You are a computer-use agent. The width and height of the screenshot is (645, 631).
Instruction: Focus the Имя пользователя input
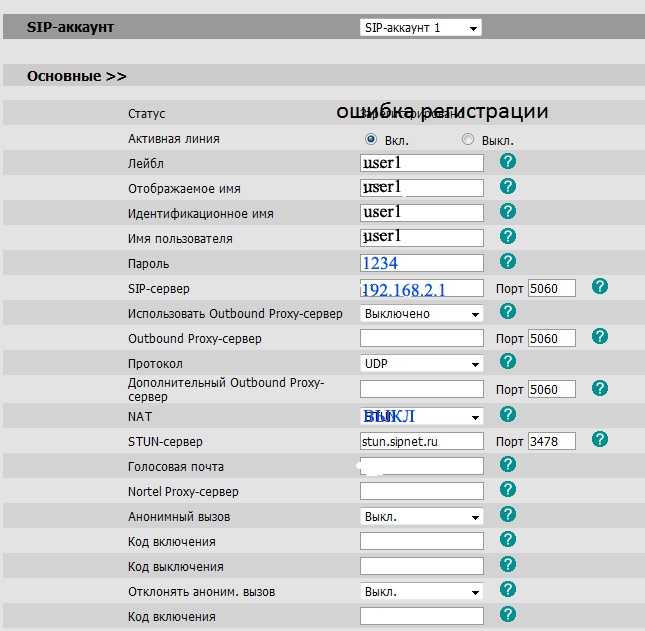tap(422, 238)
